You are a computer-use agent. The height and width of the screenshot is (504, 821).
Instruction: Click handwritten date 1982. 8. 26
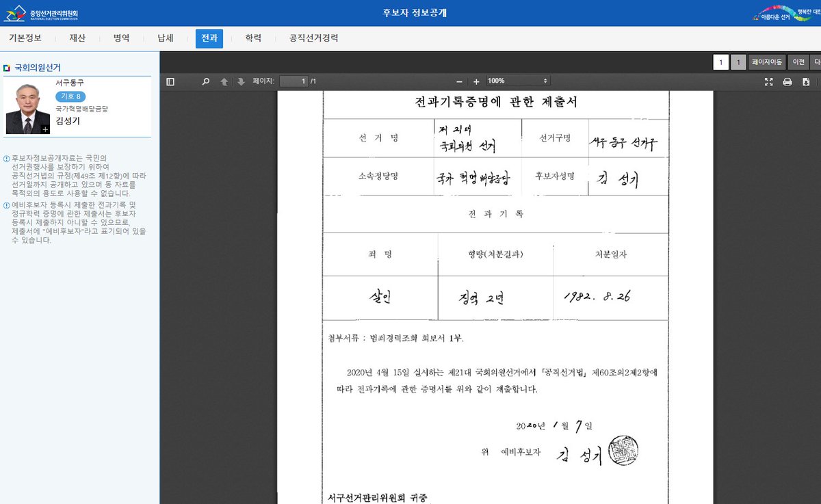coord(596,296)
